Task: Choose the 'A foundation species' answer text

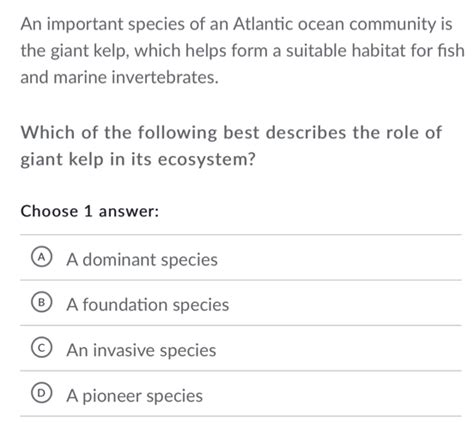Action: [x=147, y=305]
